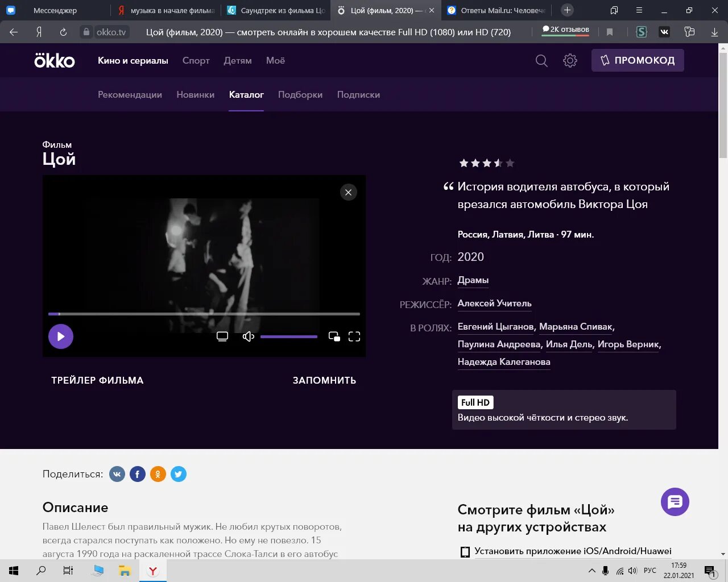Image resolution: width=728 pixels, height=582 pixels.
Task: Click ТРЕЙЛЕР ФИЛЬМА button
Action: [97, 380]
